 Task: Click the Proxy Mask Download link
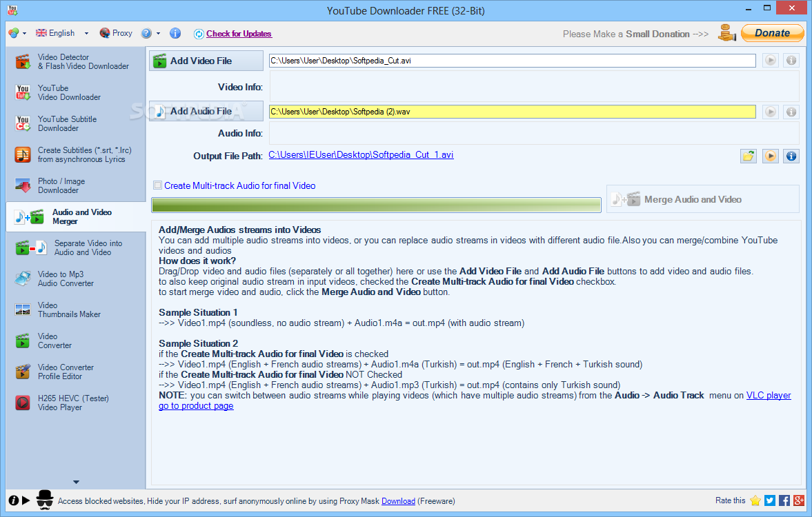point(398,501)
